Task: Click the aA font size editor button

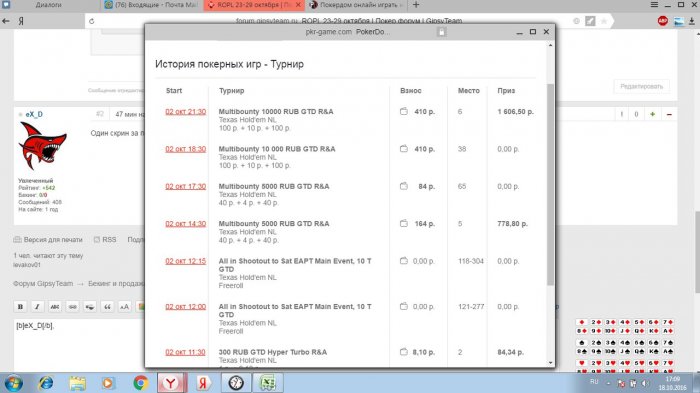Action: (x=125, y=307)
